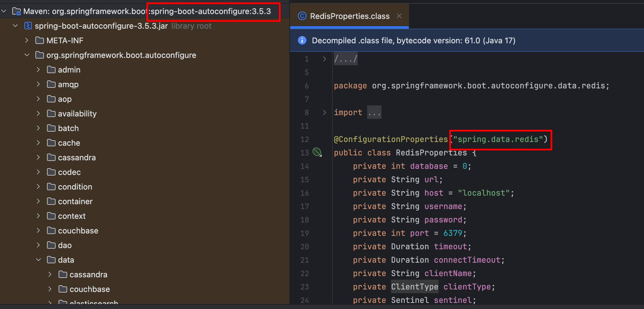Expand the amqp package

[38, 84]
